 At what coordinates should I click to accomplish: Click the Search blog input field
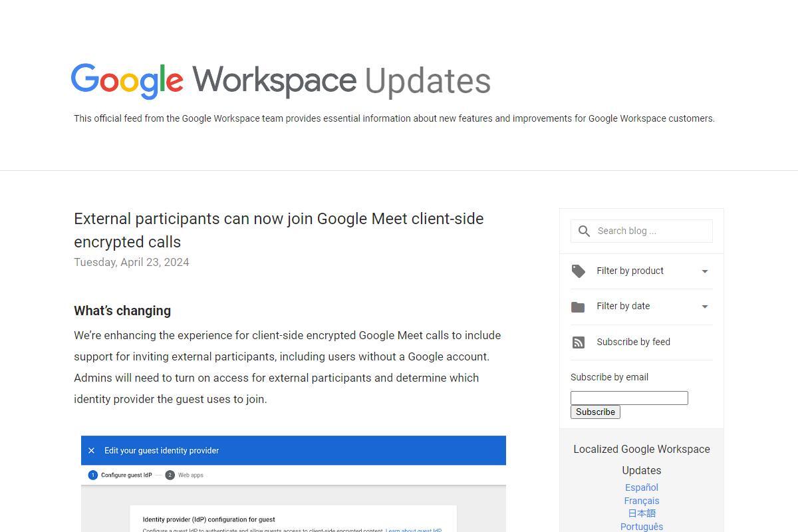pyautogui.click(x=642, y=231)
